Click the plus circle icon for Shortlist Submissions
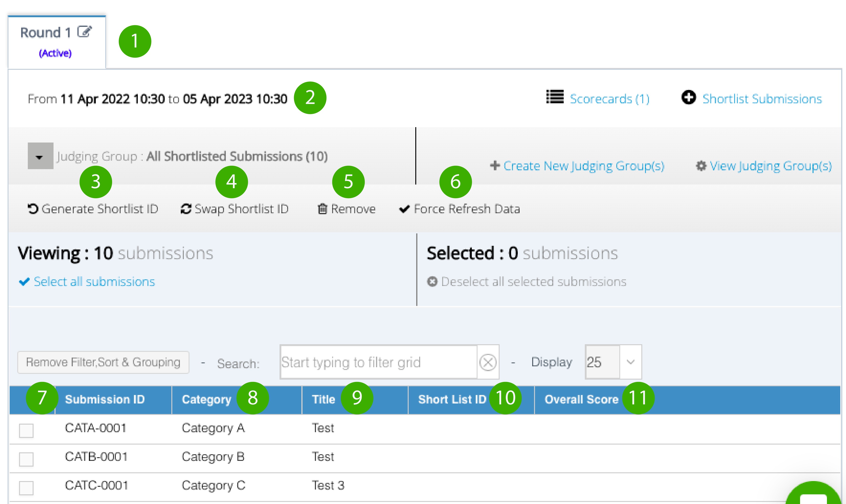The height and width of the screenshot is (504, 846). pyautogui.click(x=689, y=97)
